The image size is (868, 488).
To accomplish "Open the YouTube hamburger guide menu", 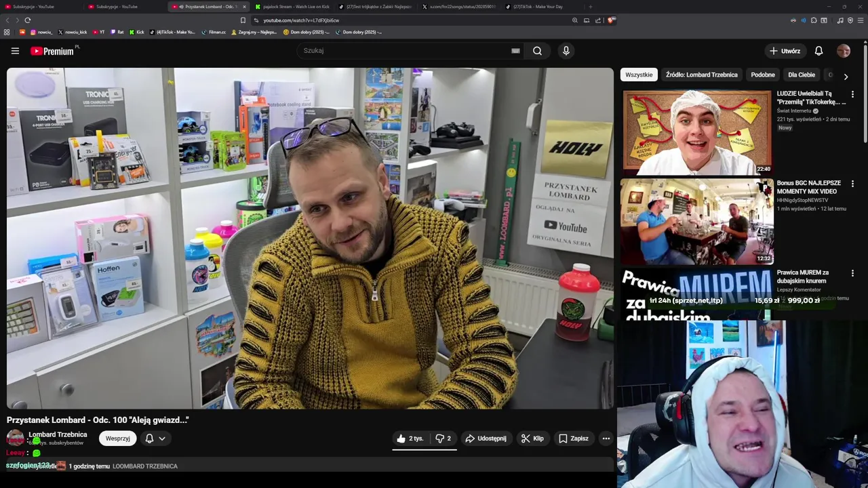I will tap(15, 51).
